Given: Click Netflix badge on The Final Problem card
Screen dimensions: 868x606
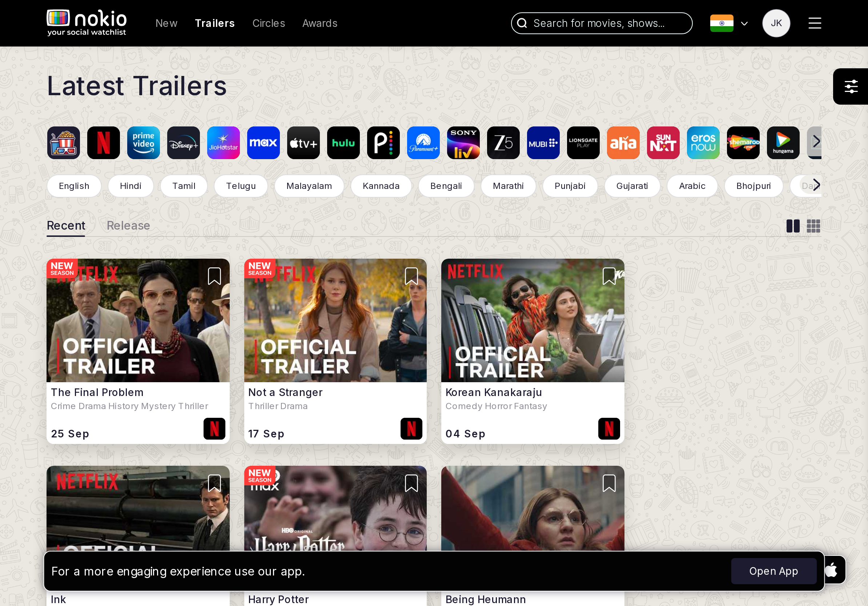Looking at the screenshot, I should 214,429.
